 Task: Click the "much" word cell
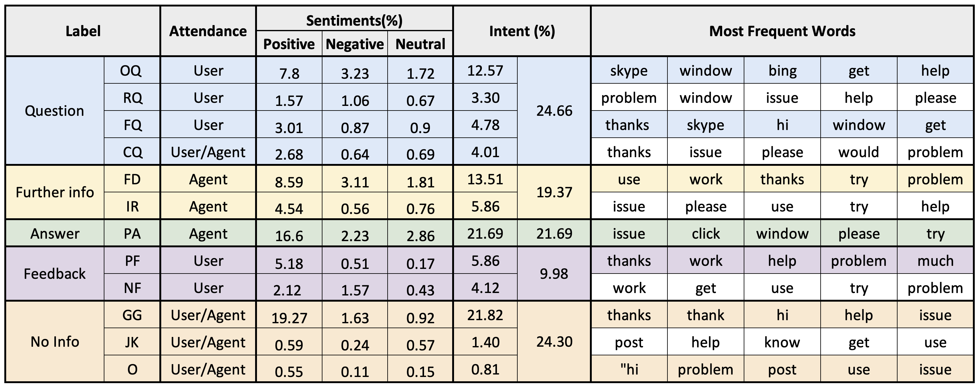[935, 261]
